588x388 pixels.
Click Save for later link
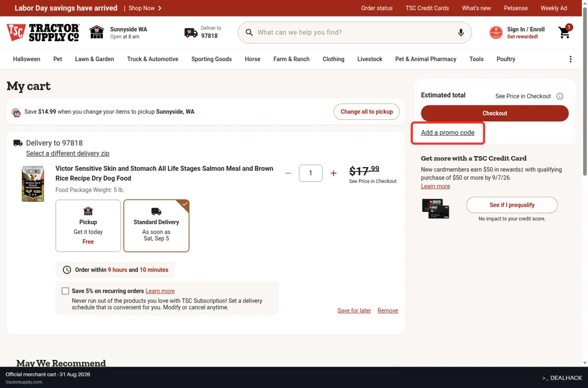point(354,310)
